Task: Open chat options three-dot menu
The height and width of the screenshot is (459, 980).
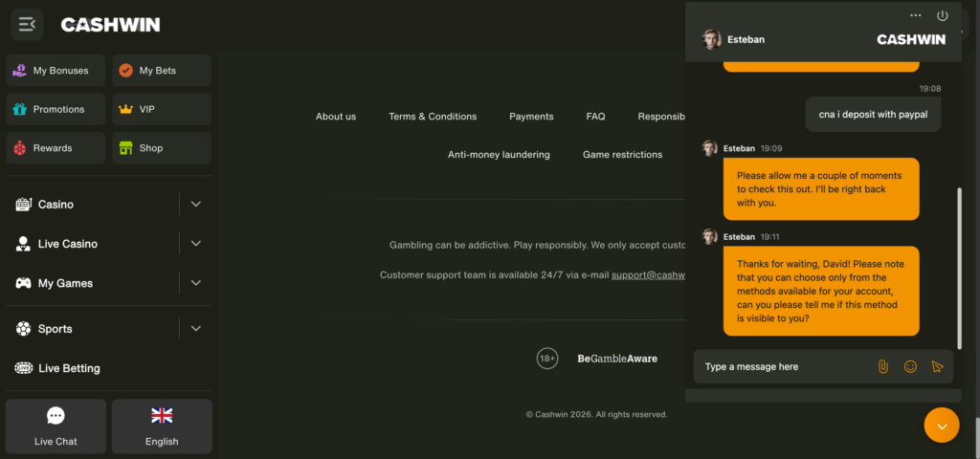Action: 916,15
